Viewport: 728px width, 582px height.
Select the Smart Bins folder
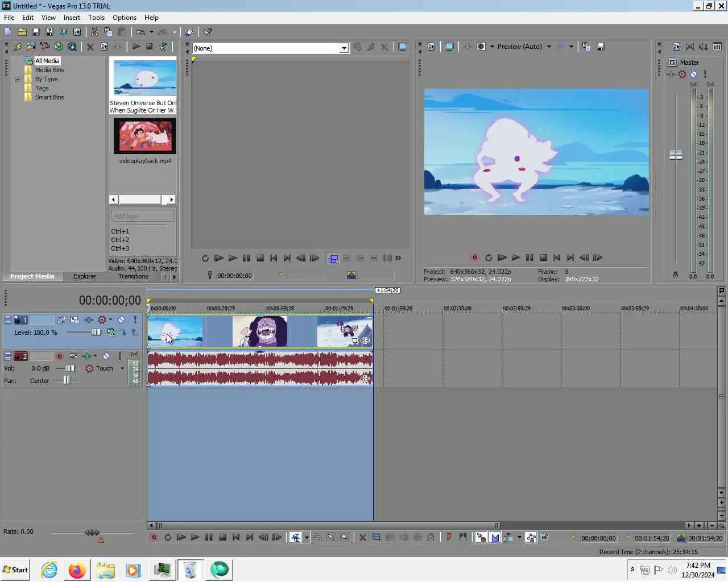pyautogui.click(x=49, y=97)
